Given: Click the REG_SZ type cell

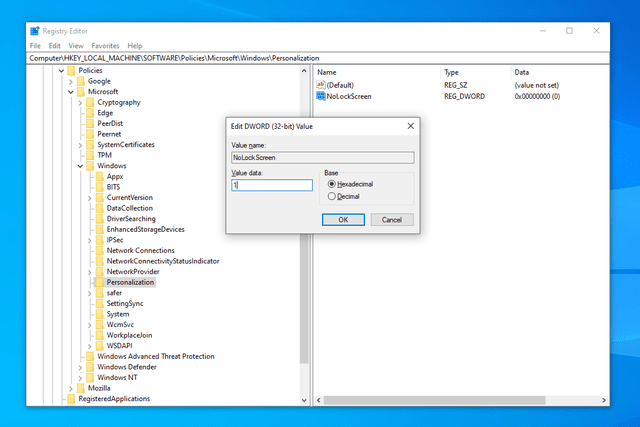Looking at the screenshot, I should 456,85.
